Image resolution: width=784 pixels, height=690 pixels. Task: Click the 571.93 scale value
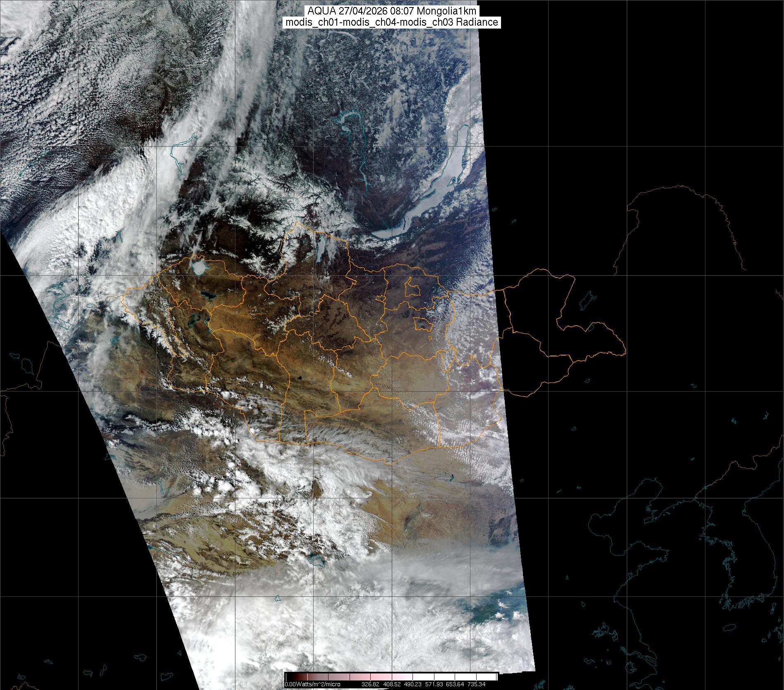(434, 684)
